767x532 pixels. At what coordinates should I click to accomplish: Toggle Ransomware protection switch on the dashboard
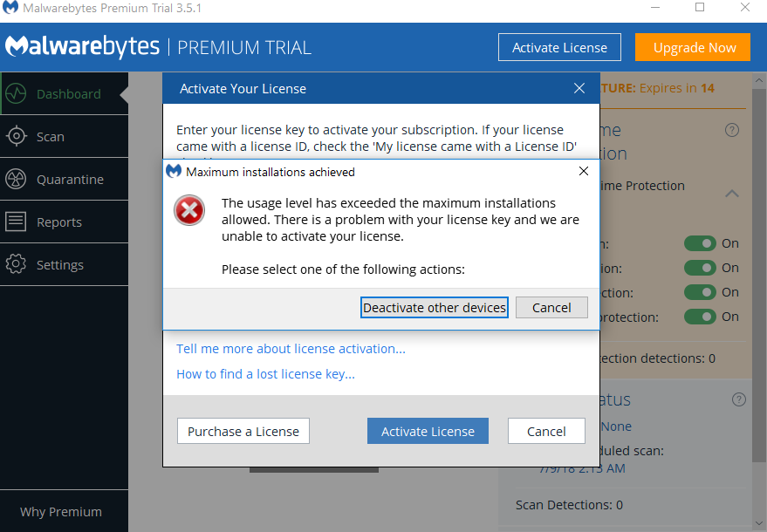pos(700,317)
